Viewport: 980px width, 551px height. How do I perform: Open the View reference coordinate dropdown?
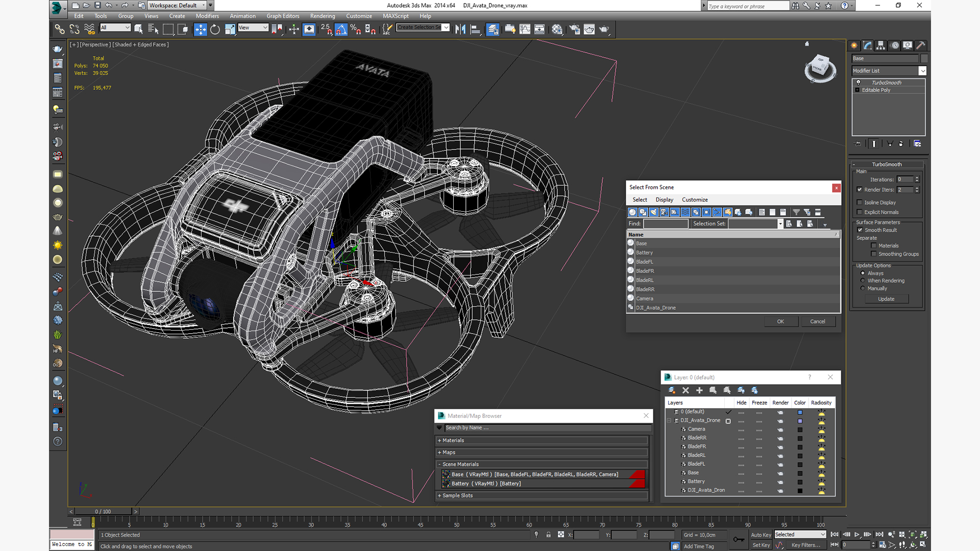(253, 28)
